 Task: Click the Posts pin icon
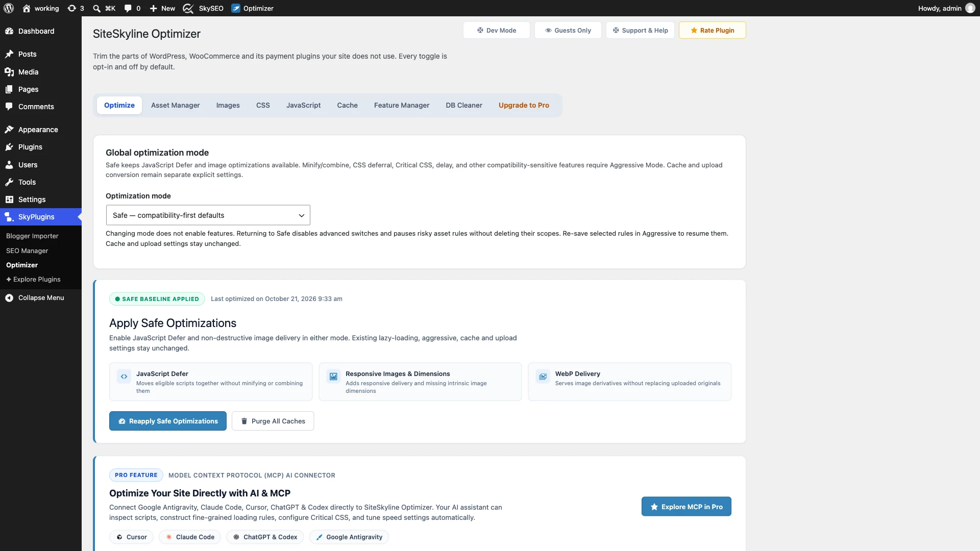[9, 54]
